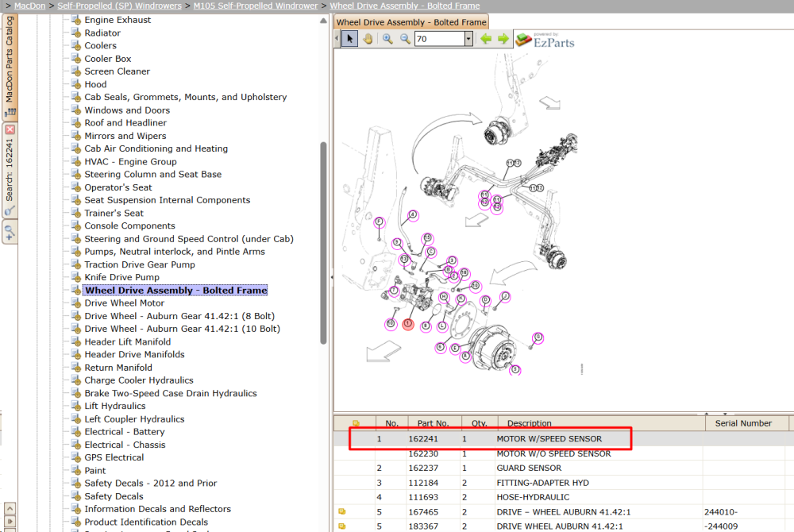Screen dimensions: 794x532
Task: Zoom in on the diagram
Action: 387,39
